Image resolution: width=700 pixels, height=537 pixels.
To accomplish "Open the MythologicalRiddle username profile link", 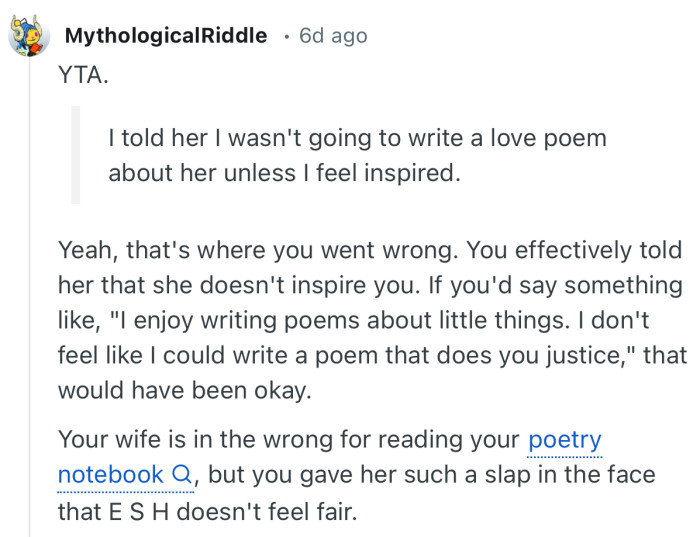I will pyautogui.click(x=166, y=36).
